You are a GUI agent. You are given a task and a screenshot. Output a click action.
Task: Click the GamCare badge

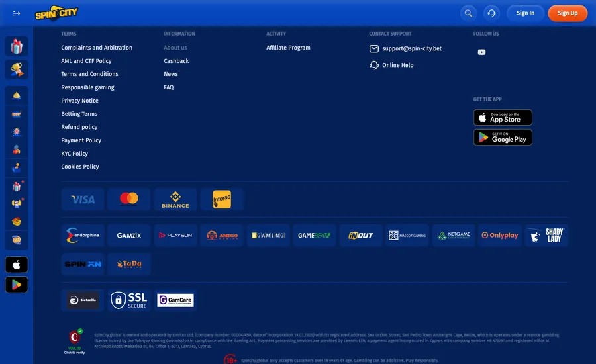[175, 300]
